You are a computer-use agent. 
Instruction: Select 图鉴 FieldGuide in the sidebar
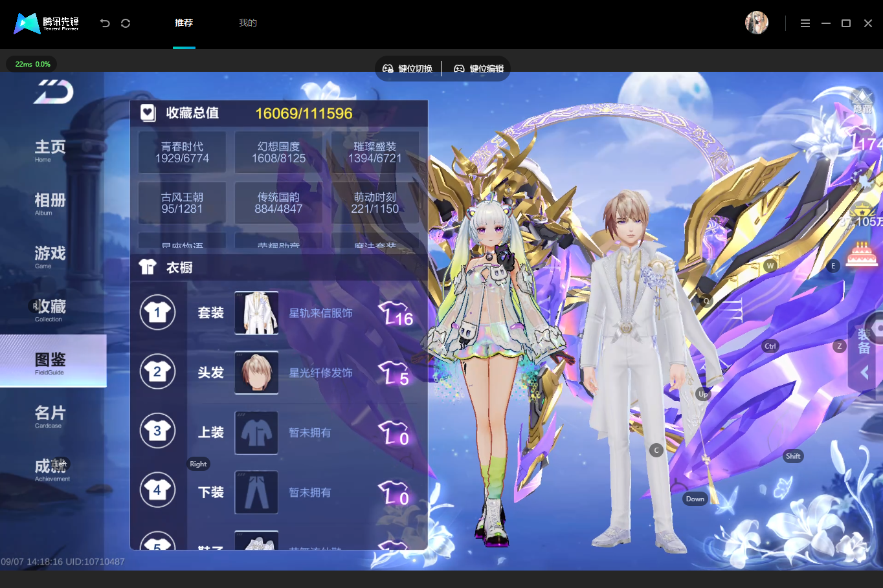[x=53, y=361]
